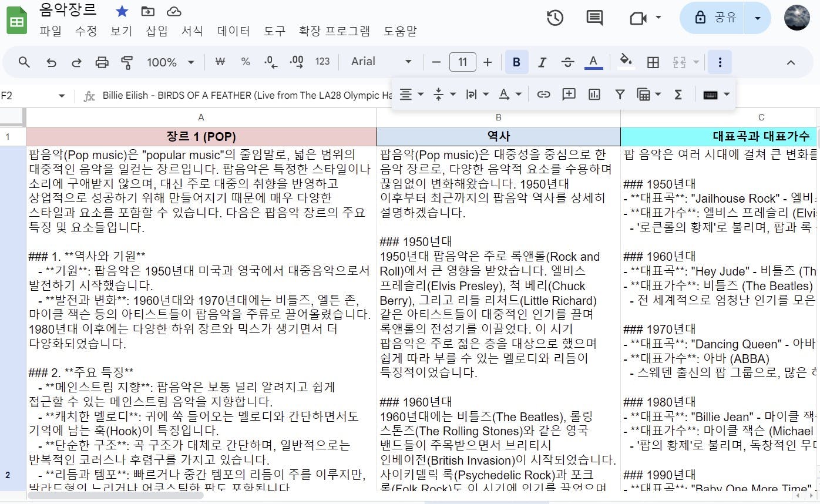Screen dimensions: 820x504
Task: Decrease the font size with minus
Action: coord(436,62)
